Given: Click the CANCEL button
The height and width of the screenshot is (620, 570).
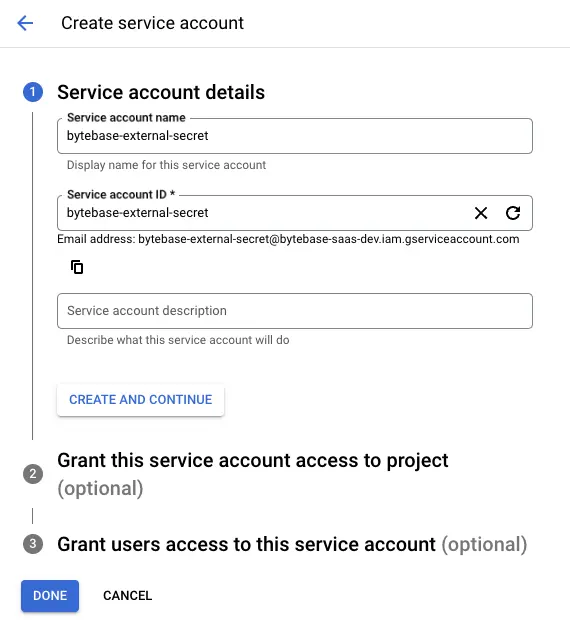Looking at the screenshot, I should point(127,595).
